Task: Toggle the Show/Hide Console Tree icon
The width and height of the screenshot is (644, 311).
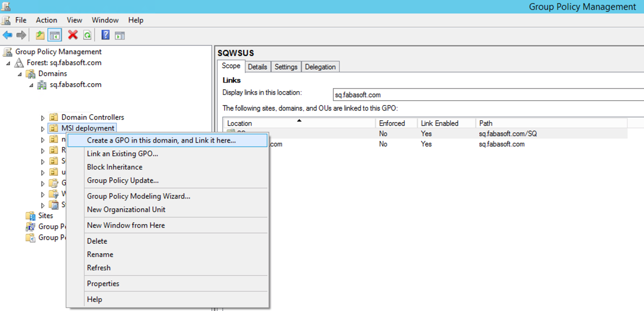Action: point(55,35)
